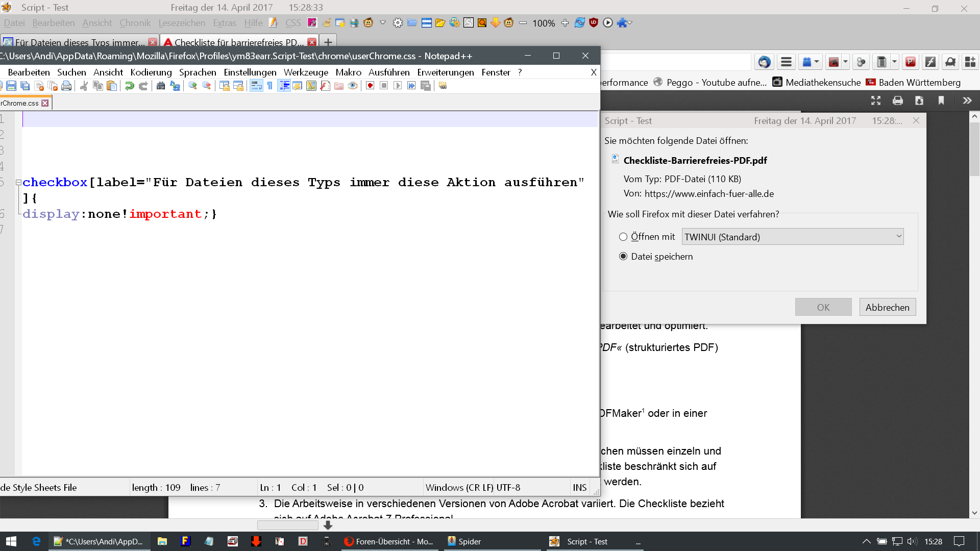Select the 'Datei speichern' radio button

tap(623, 257)
